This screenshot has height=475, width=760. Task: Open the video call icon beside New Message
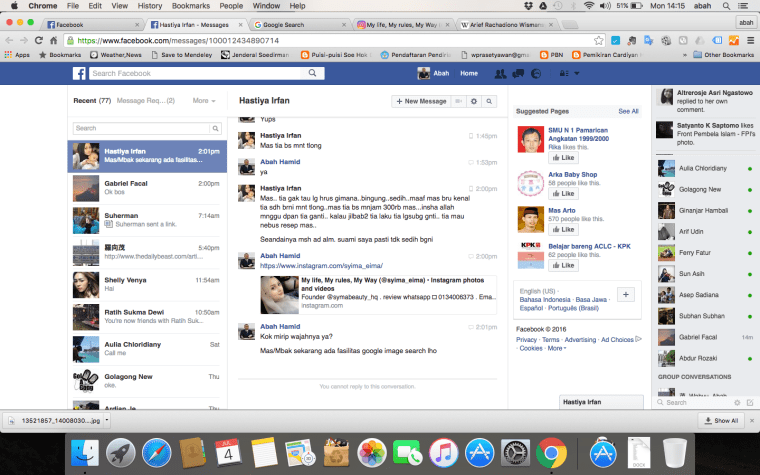click(x=458, y=101)
